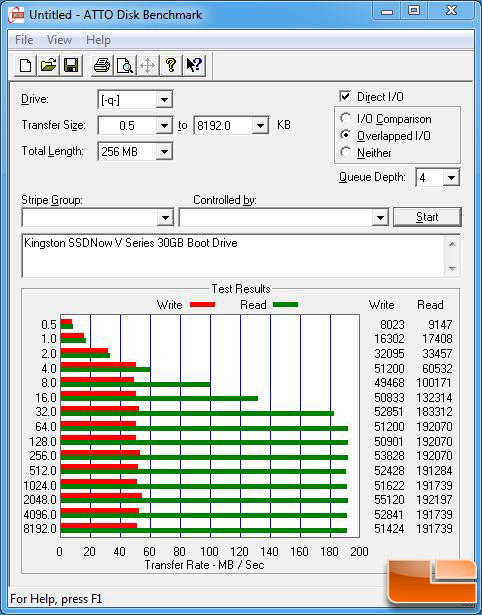Screen dimensions: 482x615
Task: Expand the Controlled by dropdown
Action: click(380, 217)
